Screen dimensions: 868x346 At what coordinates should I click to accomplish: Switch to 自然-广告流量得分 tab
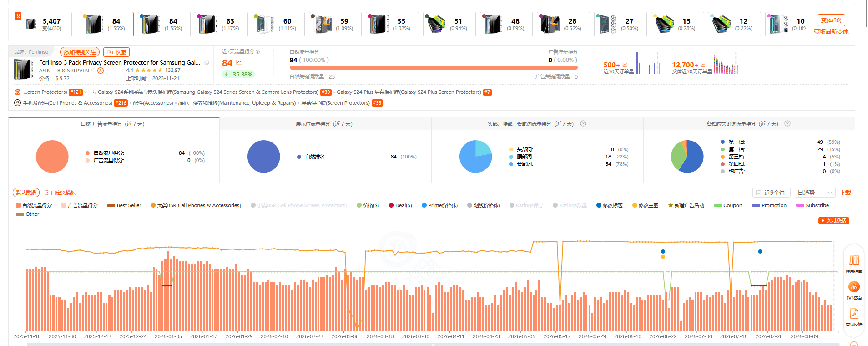tap(114, 124)
